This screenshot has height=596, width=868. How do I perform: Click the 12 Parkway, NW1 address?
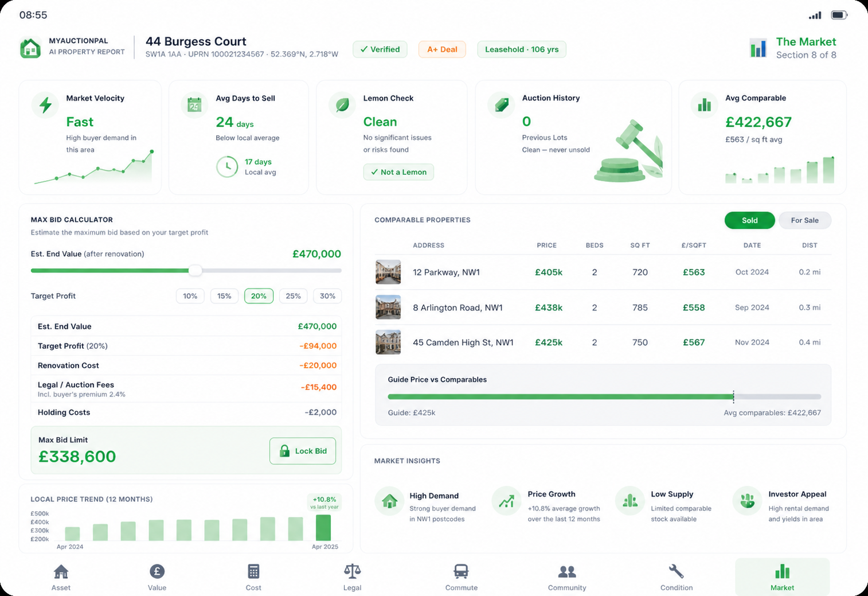click(447, 272)
